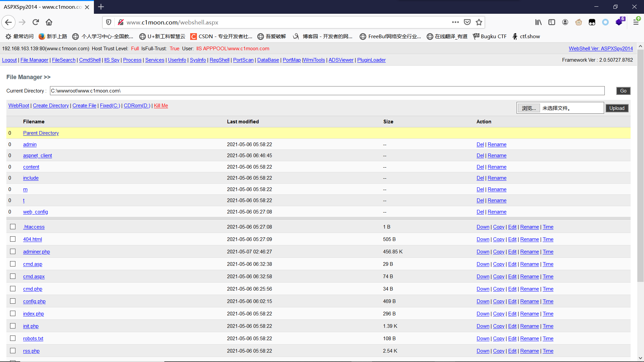Open the DataBase menu link
This screenshot has width=644, height=362.
pyautogui.click(x=268, y=60)
